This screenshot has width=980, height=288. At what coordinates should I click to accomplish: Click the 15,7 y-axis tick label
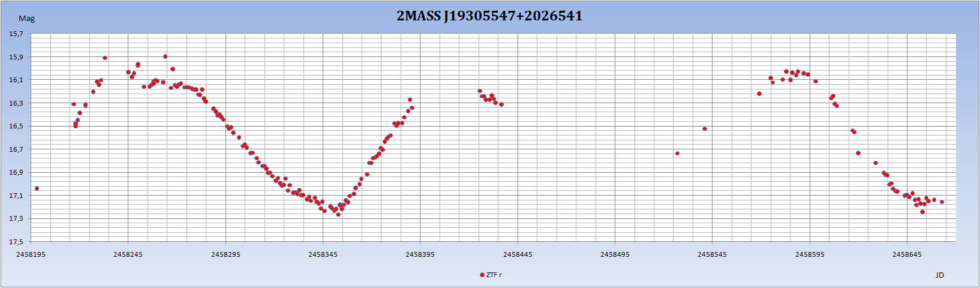coord(16,34)
